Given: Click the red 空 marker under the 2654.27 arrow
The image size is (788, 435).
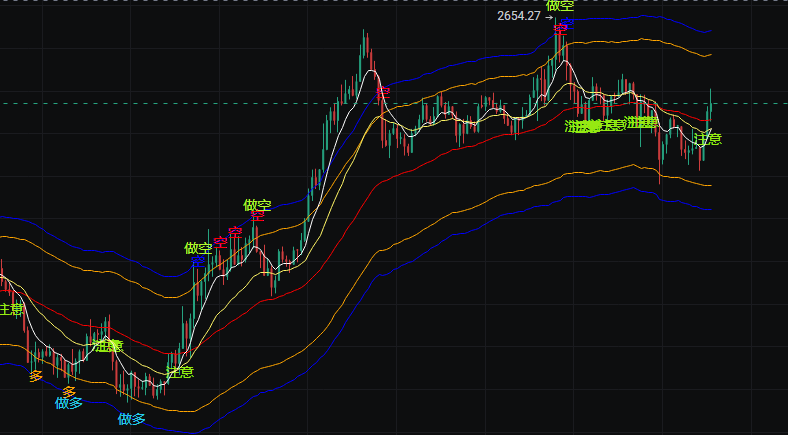Looking at the screenshot, I should (x=560, y=29).
